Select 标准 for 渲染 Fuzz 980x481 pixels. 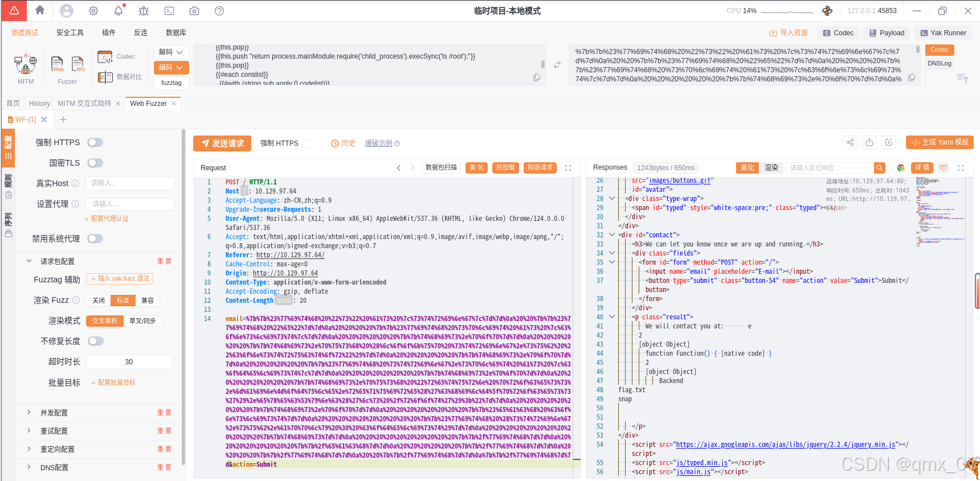click(x=123, y=301)
